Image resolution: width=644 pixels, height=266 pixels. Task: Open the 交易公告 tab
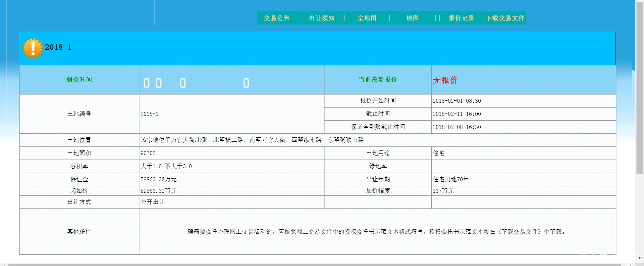point(276,18)
